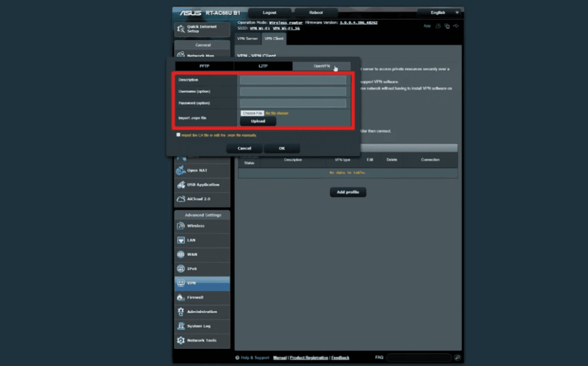588x366 pixels.
Task: Select the L2TP tab
Action: [264, 66]
